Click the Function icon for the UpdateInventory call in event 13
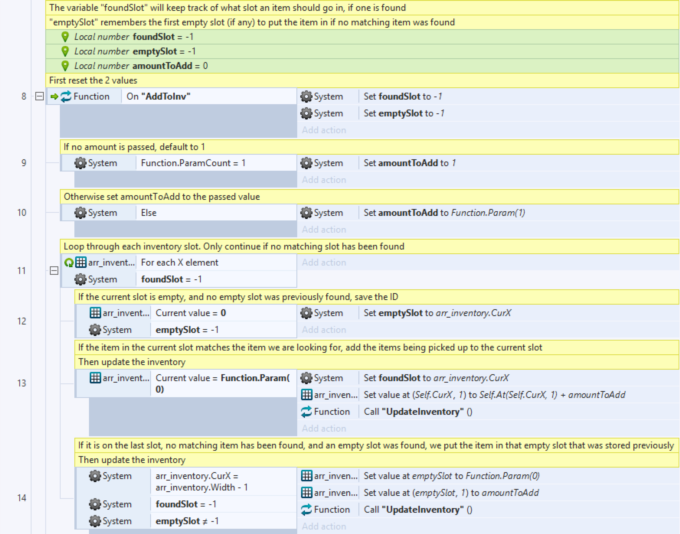 tap(306, 411)
